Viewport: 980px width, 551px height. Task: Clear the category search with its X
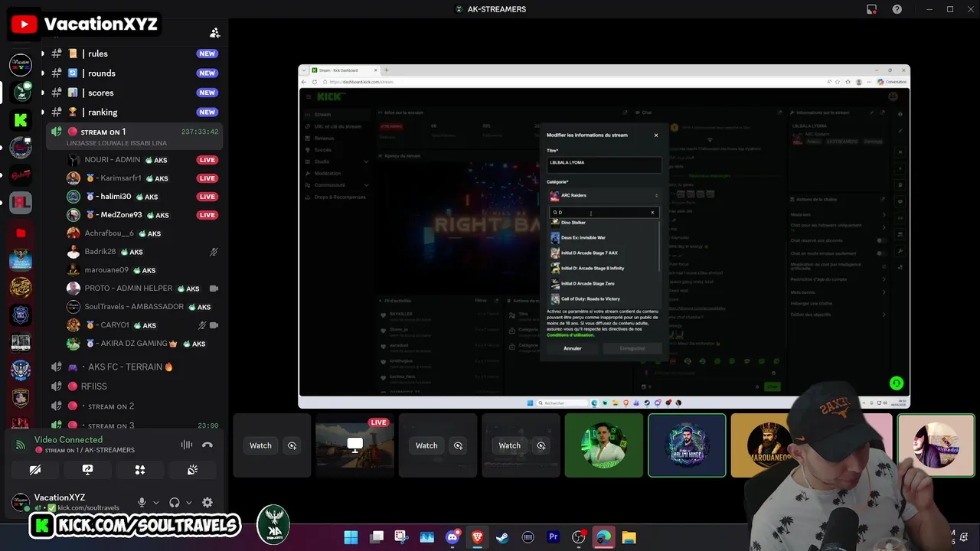[653, 213]
